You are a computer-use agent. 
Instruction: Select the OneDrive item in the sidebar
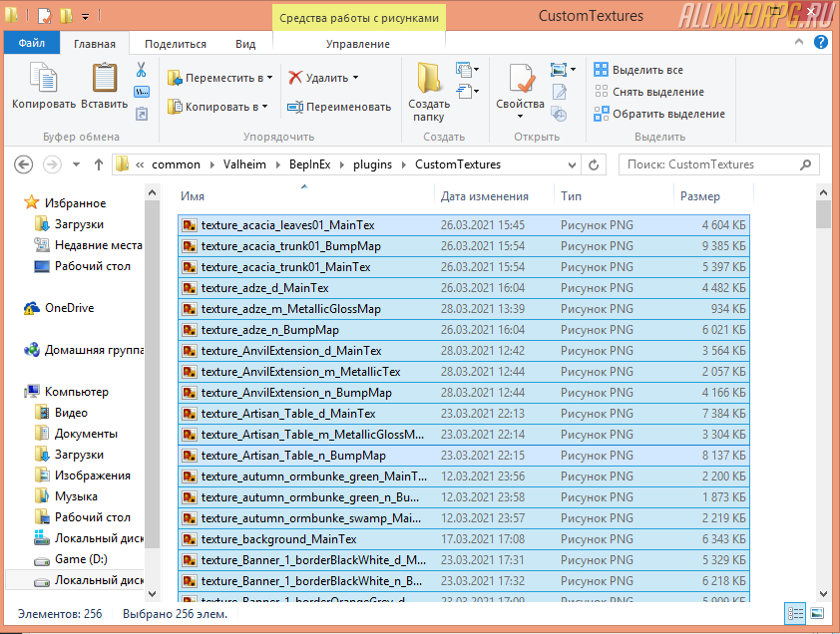[x=60, y=308]
